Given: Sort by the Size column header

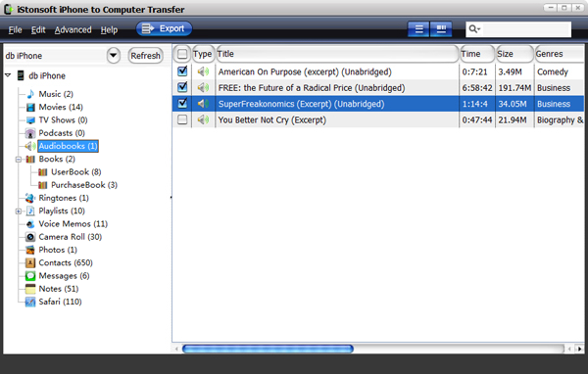Looking at the screenshot, I should click(x=514, y=54).
